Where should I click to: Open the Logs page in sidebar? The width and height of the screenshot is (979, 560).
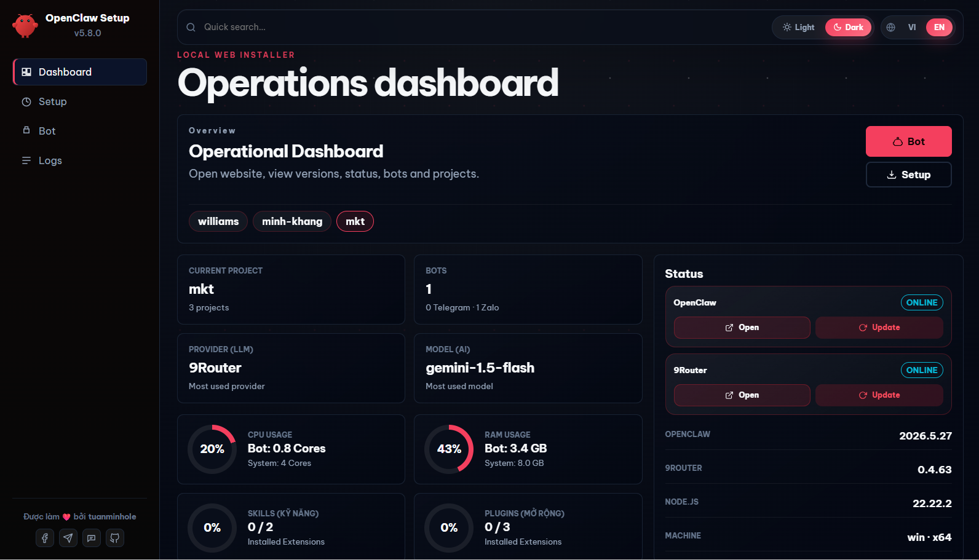pyautogui.click(x=80, y=160)
